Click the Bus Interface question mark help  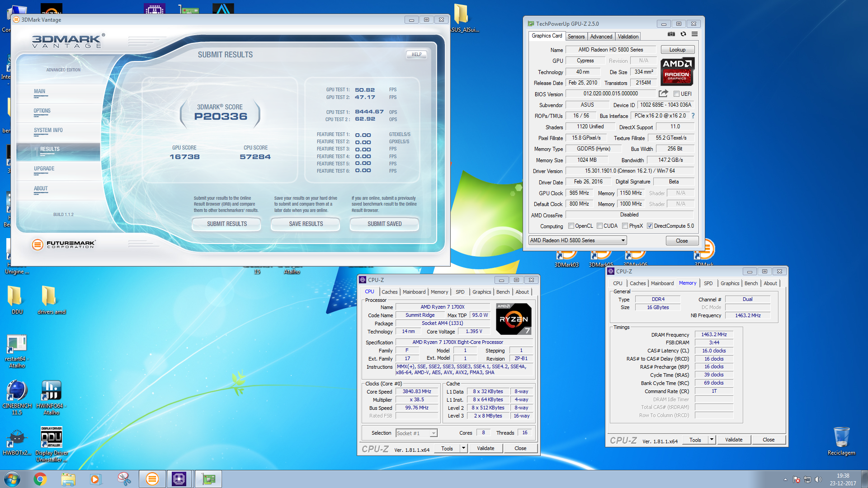coord(693,116)
